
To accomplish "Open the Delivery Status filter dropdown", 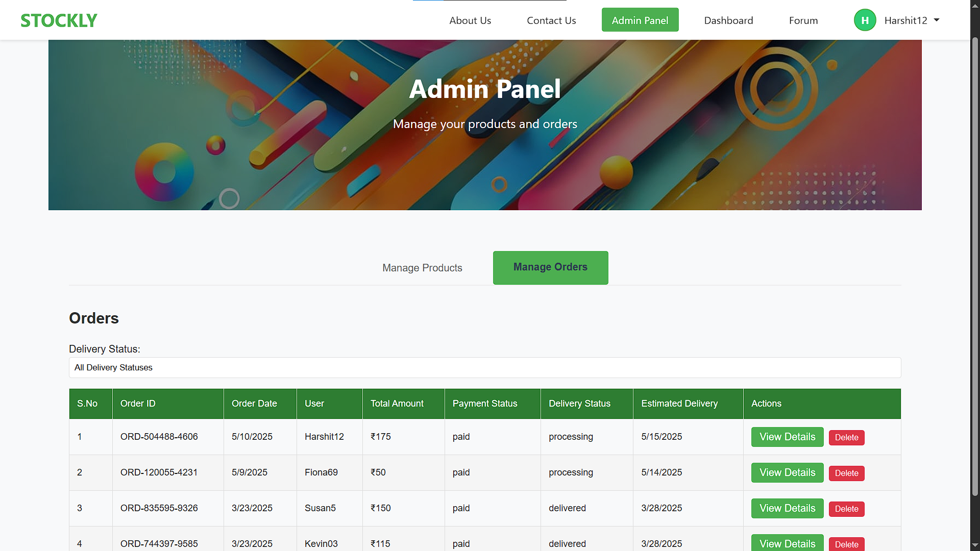I will coord(485,367).
